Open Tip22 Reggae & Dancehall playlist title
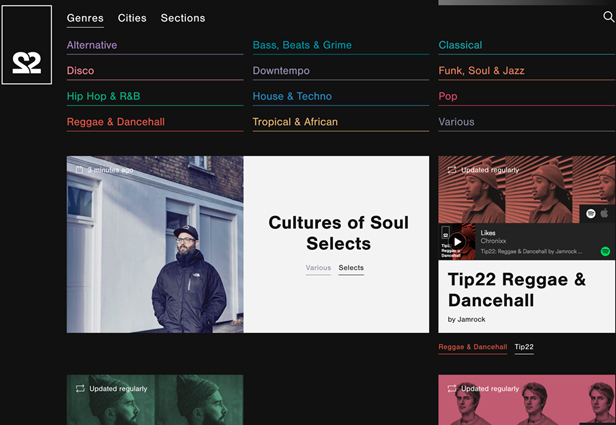 coord(517,290)
